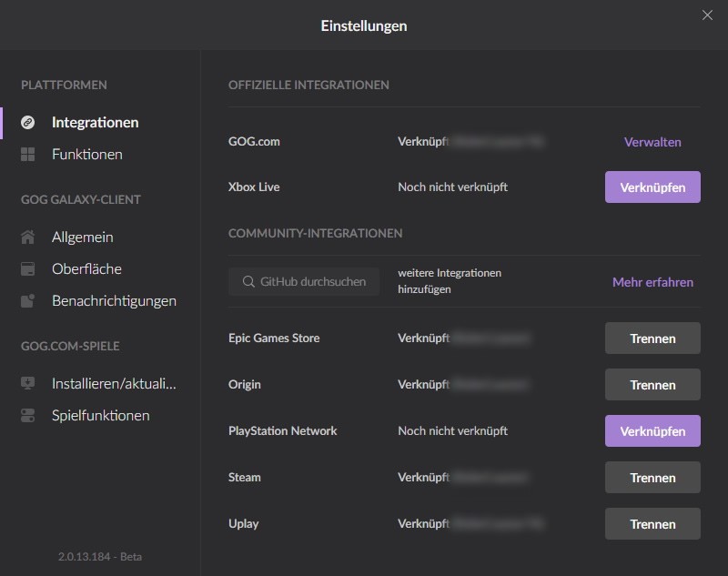Click the PLATTFORMEN sidebar heading
728x576 pixels.
[x=64, y=85]
